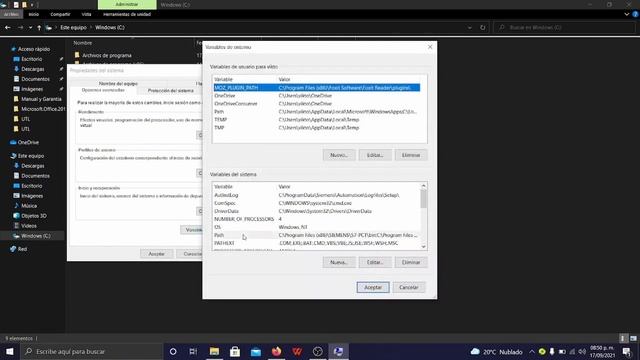Viewport: 640px width, 360px height.
Task: Open Música under Este equipo
Action: 29,206
